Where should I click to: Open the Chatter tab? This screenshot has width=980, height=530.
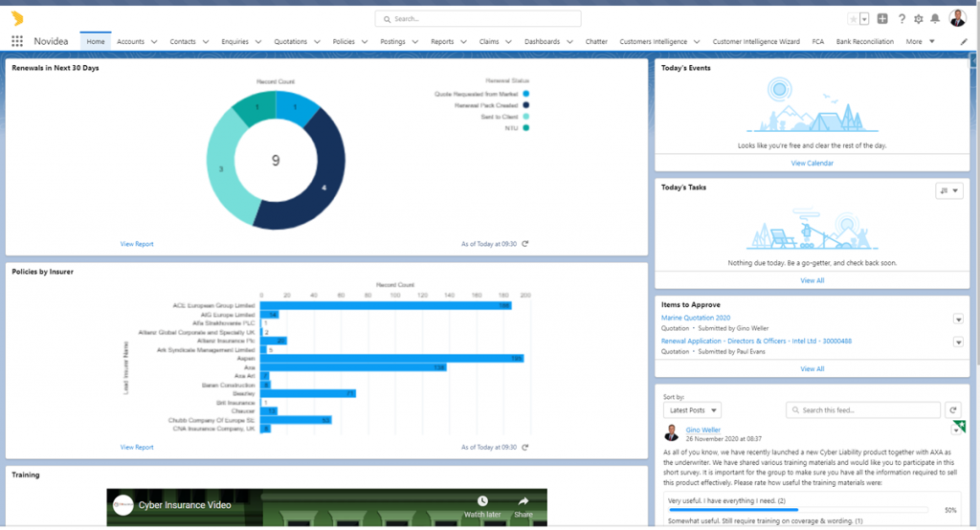coord(596,42)
